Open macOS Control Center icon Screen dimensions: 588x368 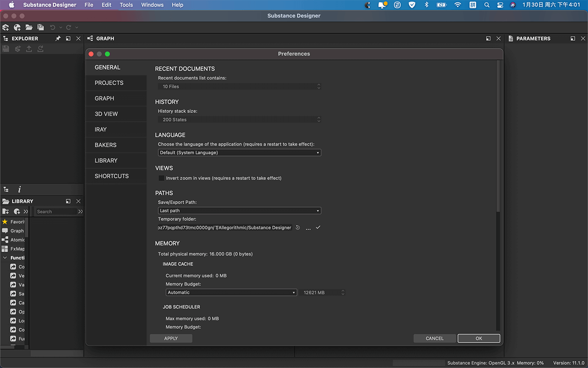pyautogui.click(x=500, y=5)
